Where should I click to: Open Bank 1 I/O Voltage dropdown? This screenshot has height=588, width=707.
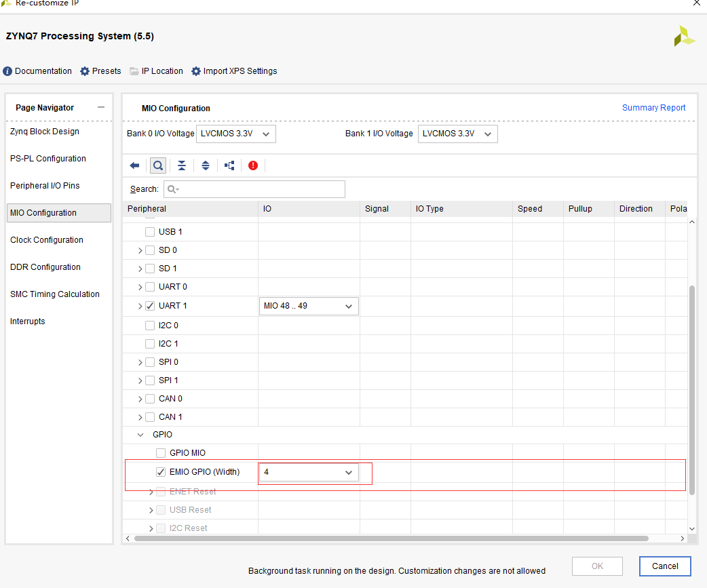(x=458, y=134)
